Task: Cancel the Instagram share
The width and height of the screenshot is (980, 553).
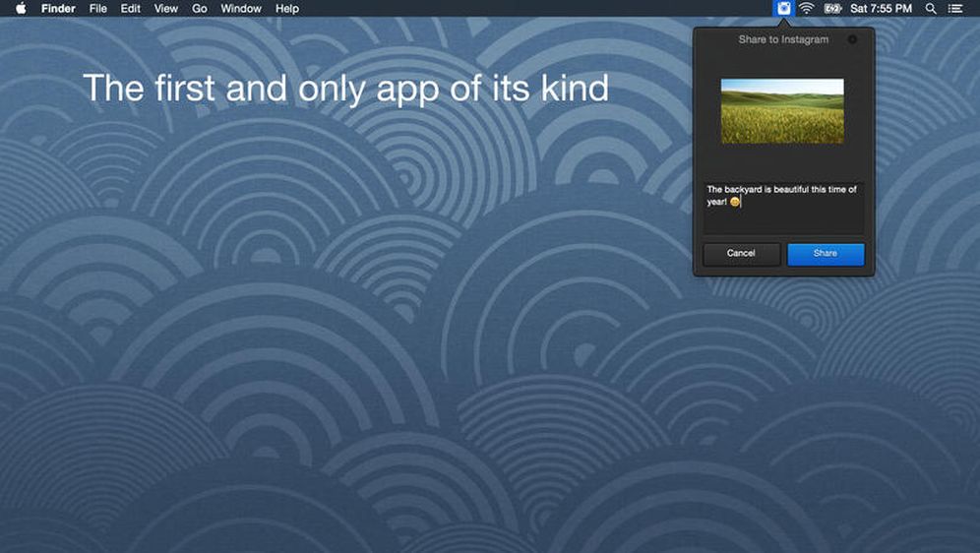Action: (741, 254)
